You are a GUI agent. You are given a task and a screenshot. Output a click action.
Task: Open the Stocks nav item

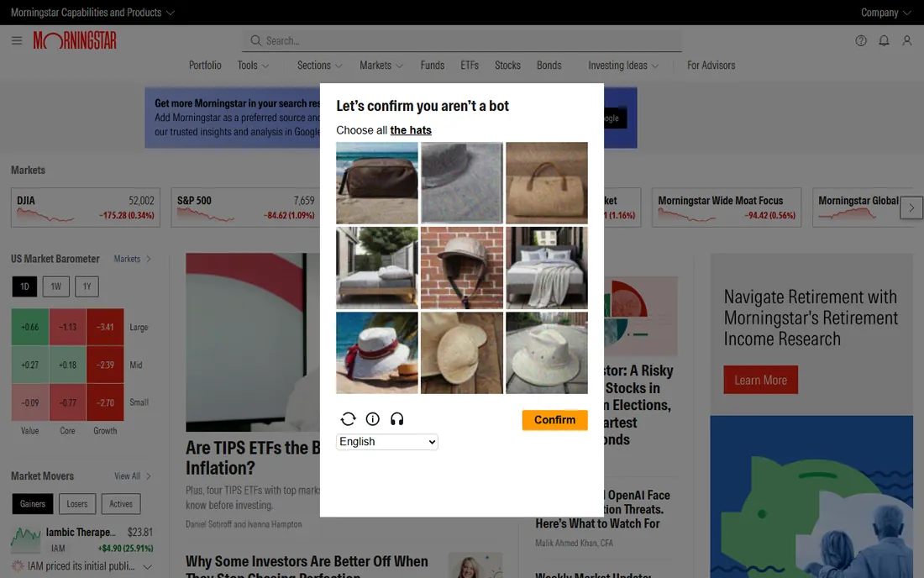click(x=507, y=66)
